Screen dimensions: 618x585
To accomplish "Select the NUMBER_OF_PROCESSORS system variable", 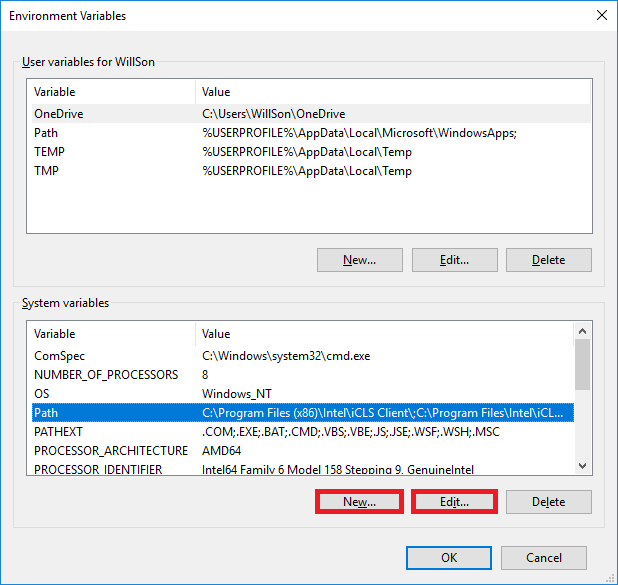I will [303, 374].
